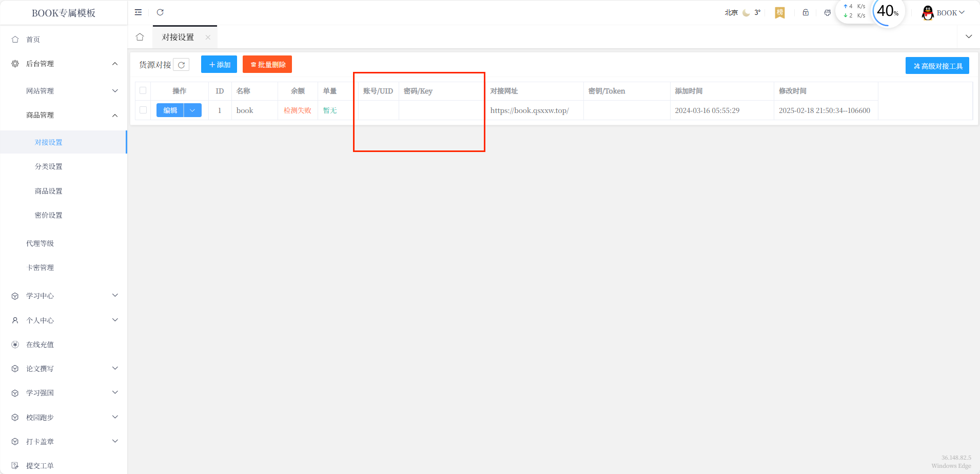Open the 高级对接工具 button
The width and height of the screenshot is (980, 474).
937,66
